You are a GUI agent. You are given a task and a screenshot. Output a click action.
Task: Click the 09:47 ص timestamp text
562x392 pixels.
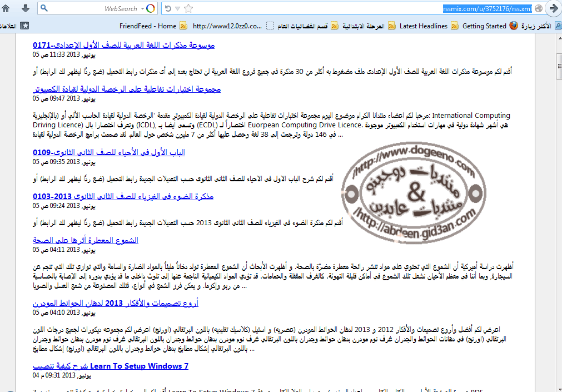pos(64,98)
